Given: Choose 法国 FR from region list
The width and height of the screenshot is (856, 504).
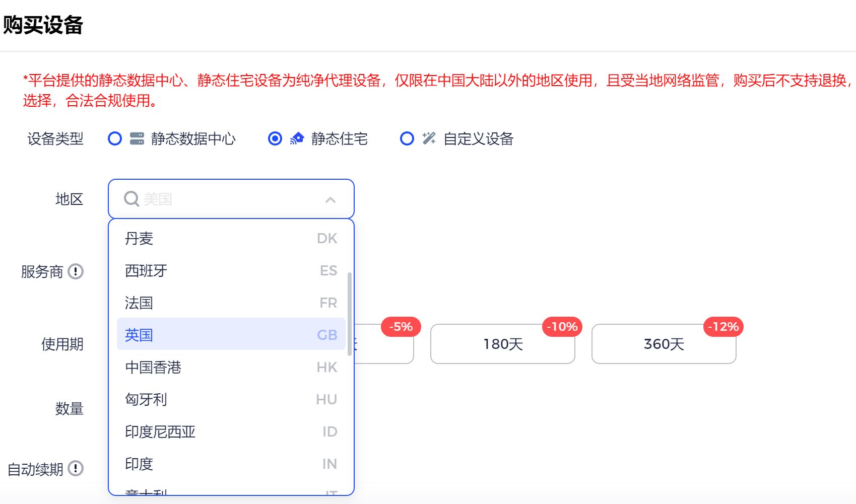Looking at the screenshot, I should [x=231, y=303].
